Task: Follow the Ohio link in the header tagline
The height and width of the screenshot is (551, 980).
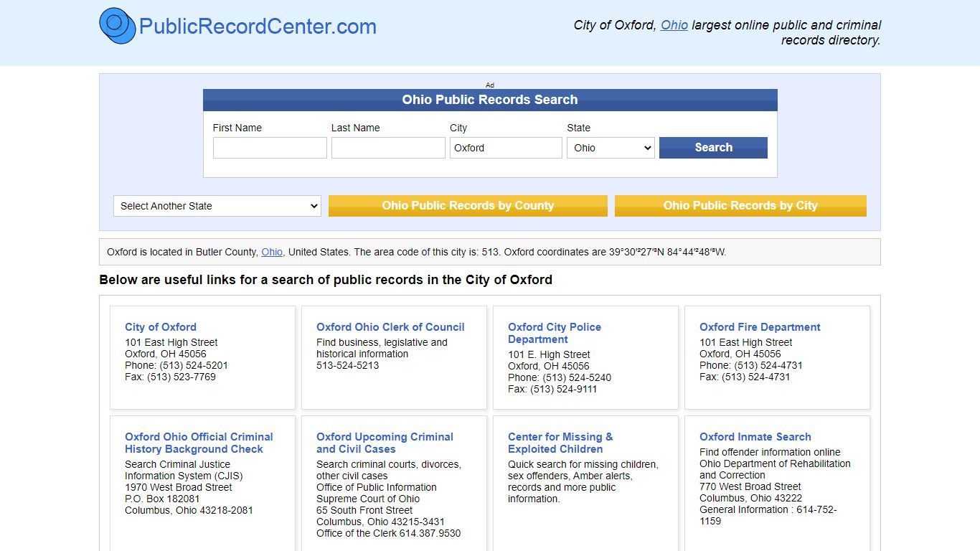Action: coord(674,25)
